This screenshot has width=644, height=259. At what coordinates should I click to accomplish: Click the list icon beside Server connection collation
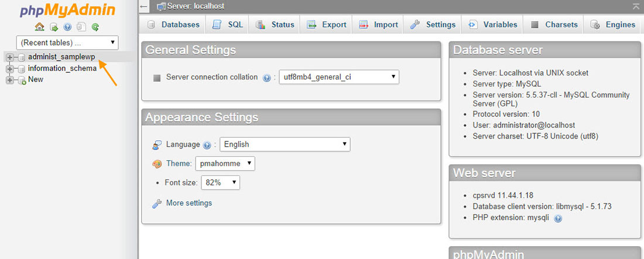point(157,78)
